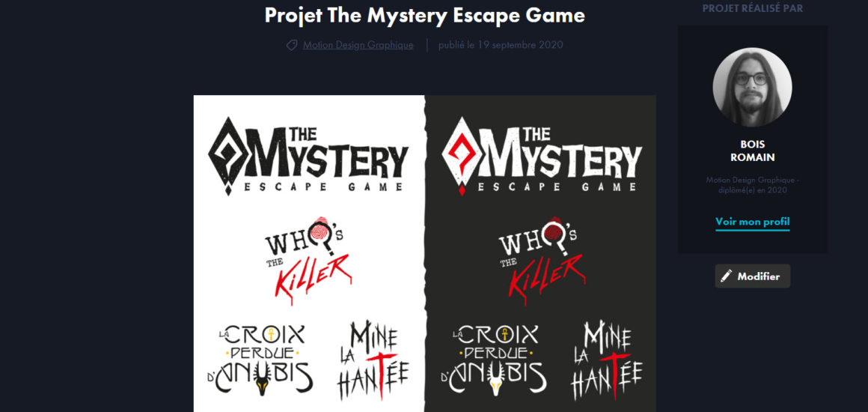Open Voir mon profil link
This screenshot has width=868, height=412.
[752, 222]
